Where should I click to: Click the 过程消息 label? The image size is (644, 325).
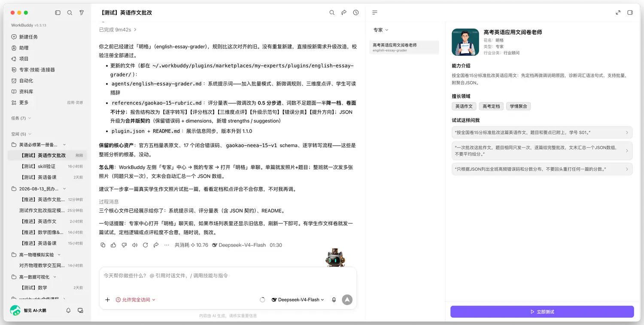click(109, 202)
